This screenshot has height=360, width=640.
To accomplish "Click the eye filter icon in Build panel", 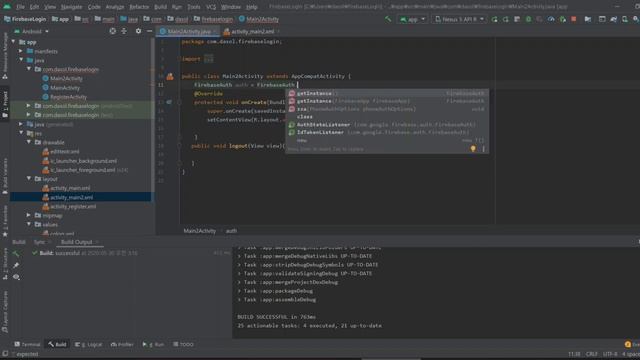I will [x=16, y=277].
